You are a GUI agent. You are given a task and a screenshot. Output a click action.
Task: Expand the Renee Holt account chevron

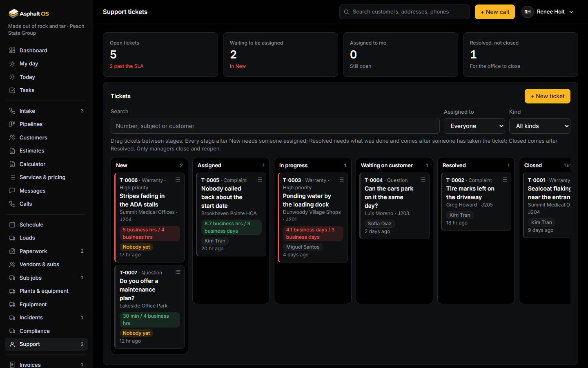coord(571,12)
